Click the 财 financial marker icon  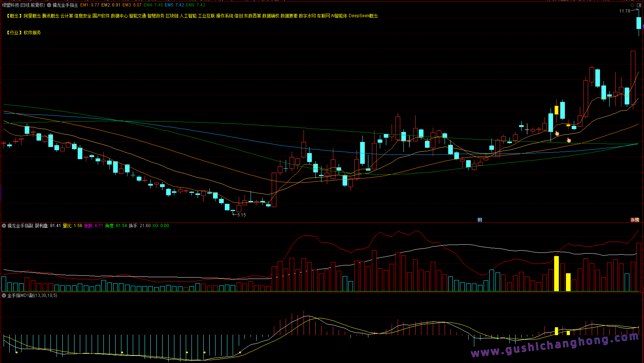pos(480,220)
